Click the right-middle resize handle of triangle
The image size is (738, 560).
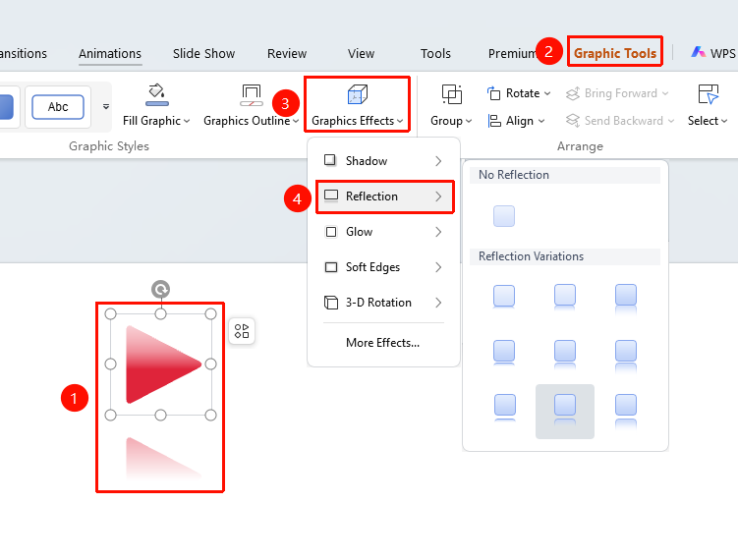click(x=211, y=364)
